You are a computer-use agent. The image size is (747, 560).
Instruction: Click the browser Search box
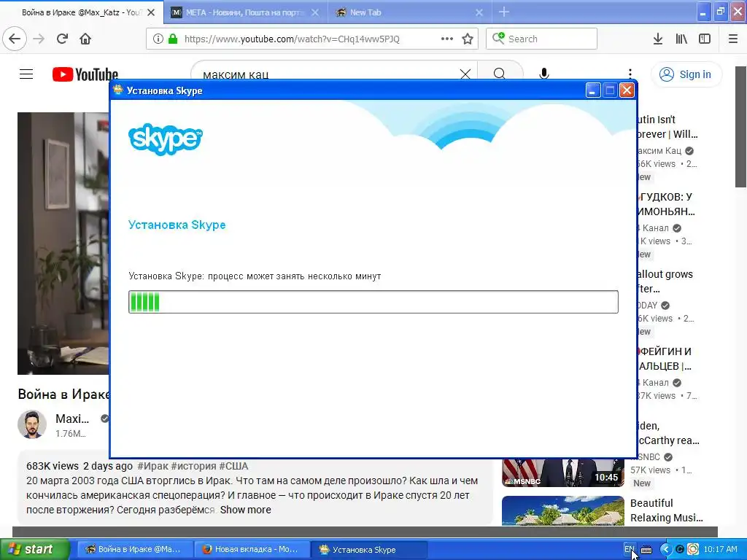(542, 39)
